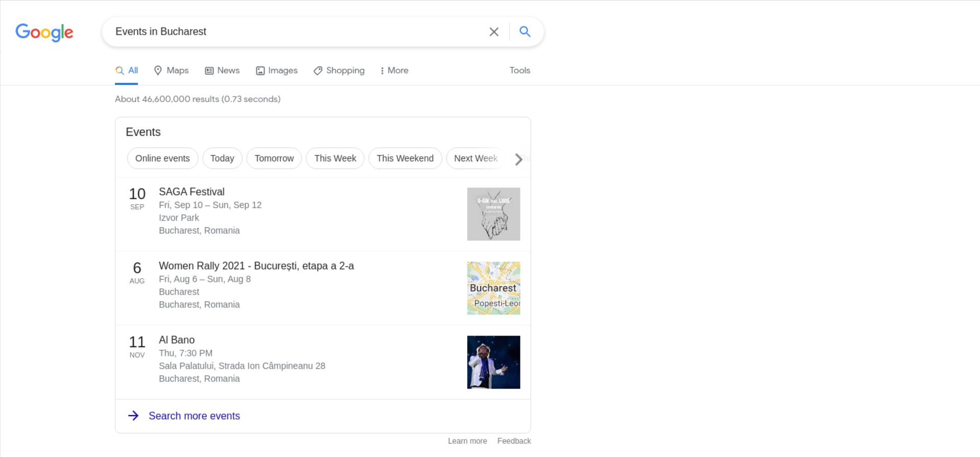Toggle the Online events filter chip

pos(162,158)
